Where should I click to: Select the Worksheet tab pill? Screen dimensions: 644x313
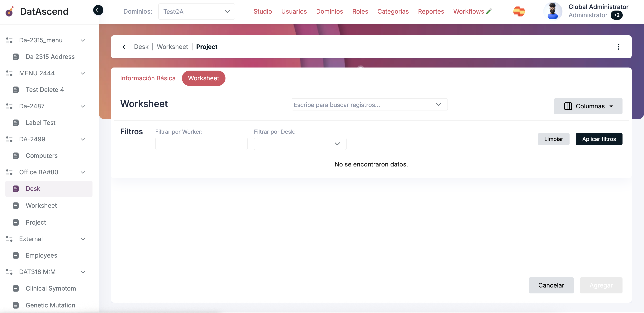[x=203, y=78]
